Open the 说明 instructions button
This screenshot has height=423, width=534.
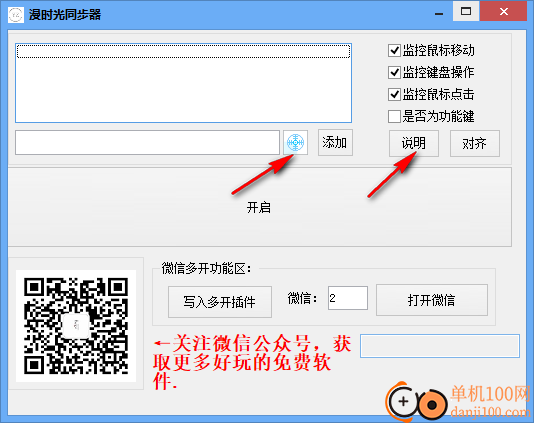[414, 143]
